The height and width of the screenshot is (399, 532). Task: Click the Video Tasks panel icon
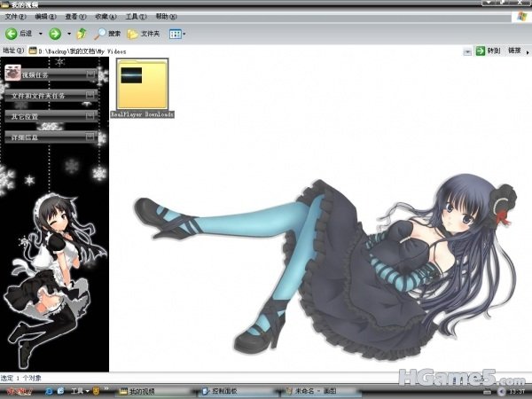click(x=13, y=73)
